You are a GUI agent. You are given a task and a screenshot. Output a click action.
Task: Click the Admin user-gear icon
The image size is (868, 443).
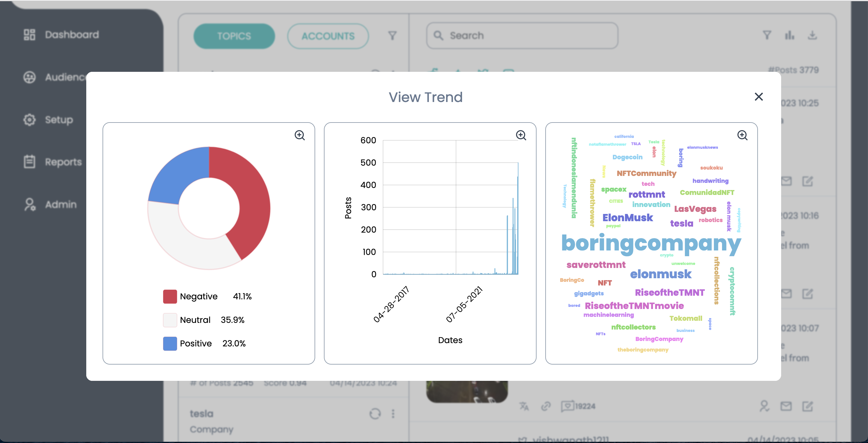[30, 205]
